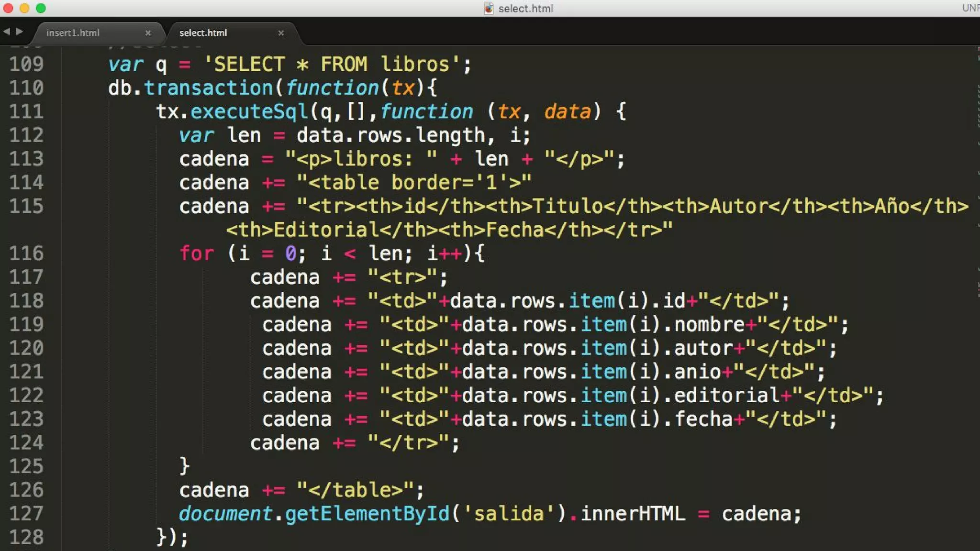Viewport: 980px width, 551px height.
Task: Click the "</table>" string on line 126
Action: point(356,490)
